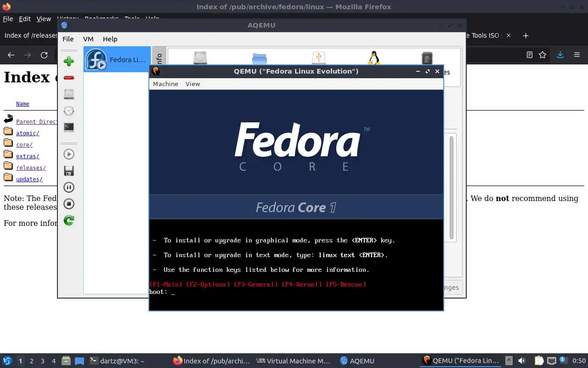This screenshot has height=368, width=588.
Task: Open Firefox's View menu
Action: 44,19
